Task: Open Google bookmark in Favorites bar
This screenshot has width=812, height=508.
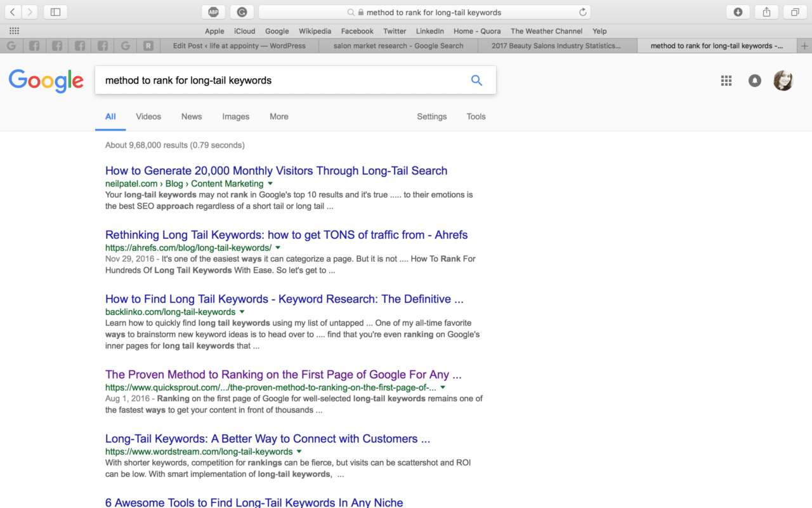Action: pyautogui.click(x=277, y=31)
